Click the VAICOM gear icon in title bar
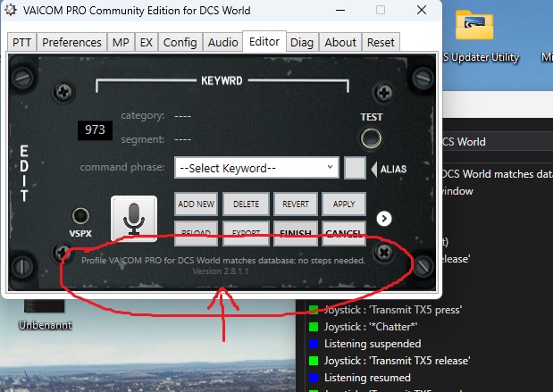The width and height of the screenshot is (553, 392). click(x=11, y=10)
